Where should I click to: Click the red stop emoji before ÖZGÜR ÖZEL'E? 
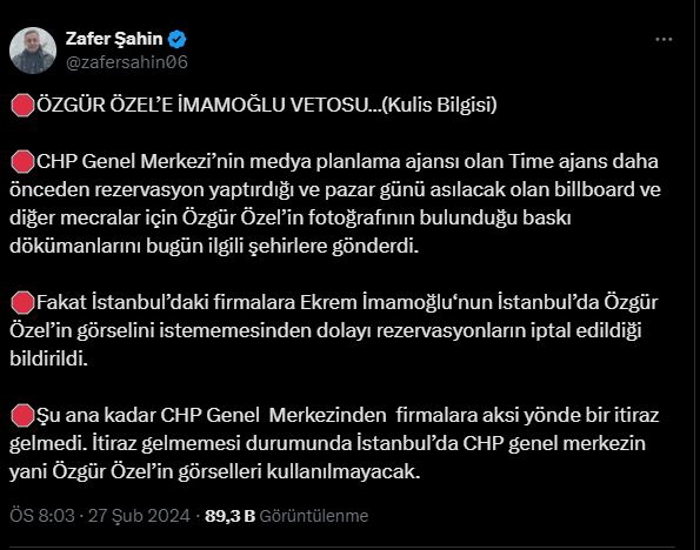click(x=22, y=106)
